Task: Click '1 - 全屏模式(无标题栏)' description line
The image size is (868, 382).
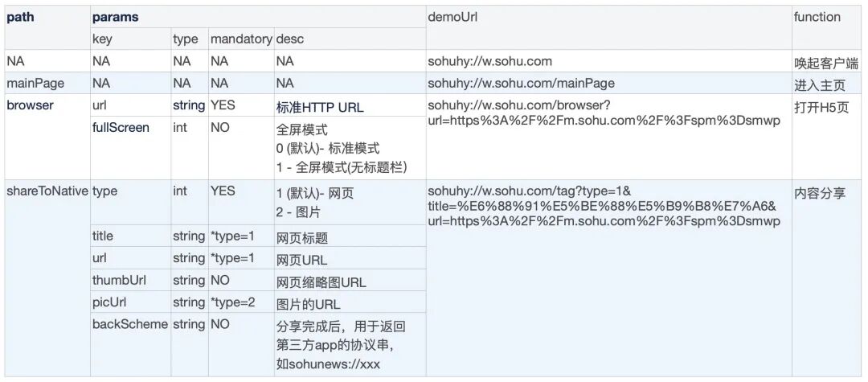Action: pos(342,166)
